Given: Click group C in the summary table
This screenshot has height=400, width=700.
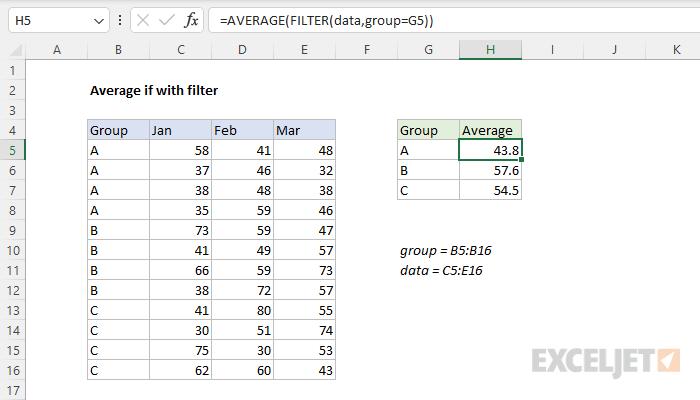Looking at the screenshot, I should [429, 191].
